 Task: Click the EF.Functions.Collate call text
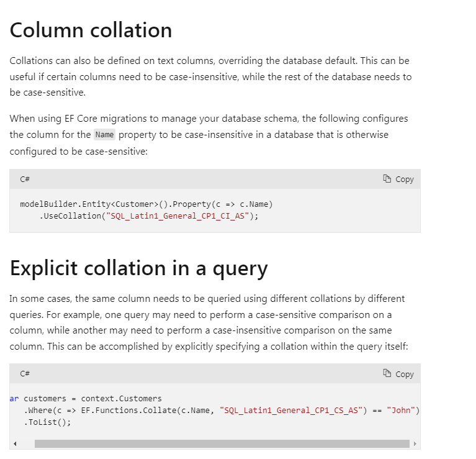[x=128, y=411]
